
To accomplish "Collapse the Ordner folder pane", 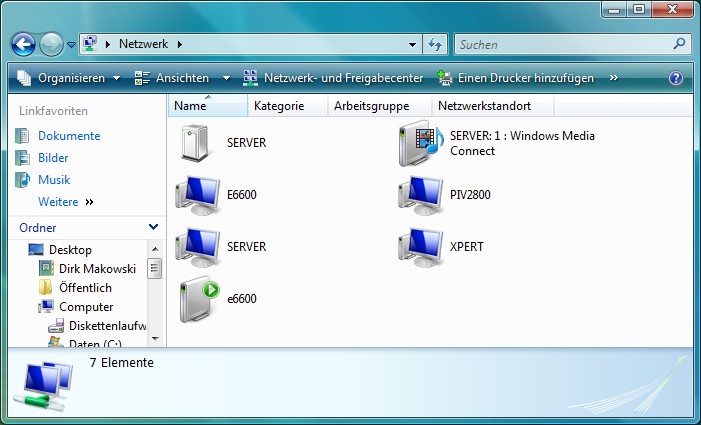I will (x=152, y=228).
